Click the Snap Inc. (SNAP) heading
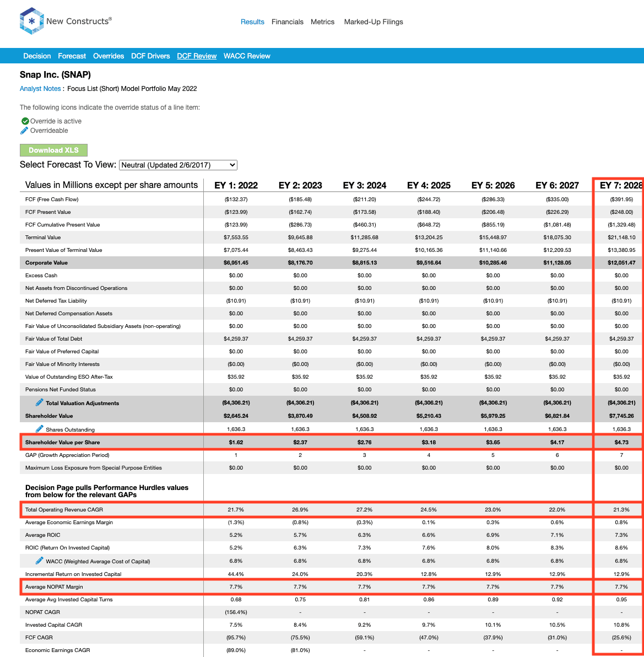Screen dimensions: 644x657 pyautogui.click(x=55, y=74)
